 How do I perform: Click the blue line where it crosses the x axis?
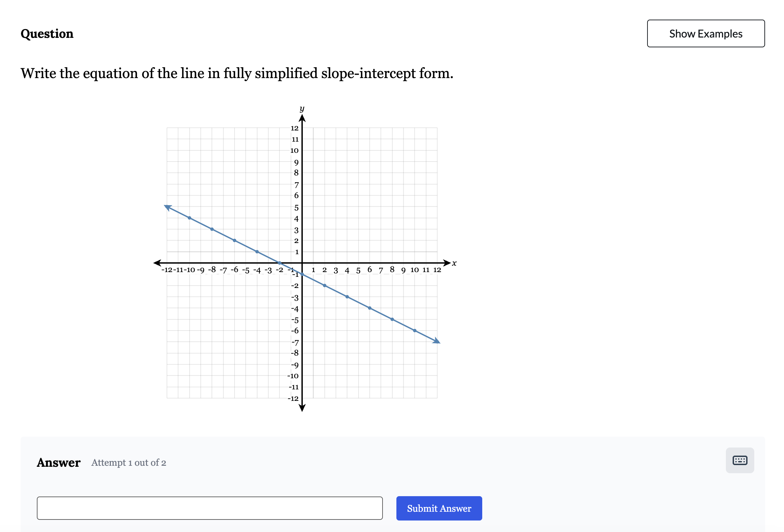[x=279, y=263]
